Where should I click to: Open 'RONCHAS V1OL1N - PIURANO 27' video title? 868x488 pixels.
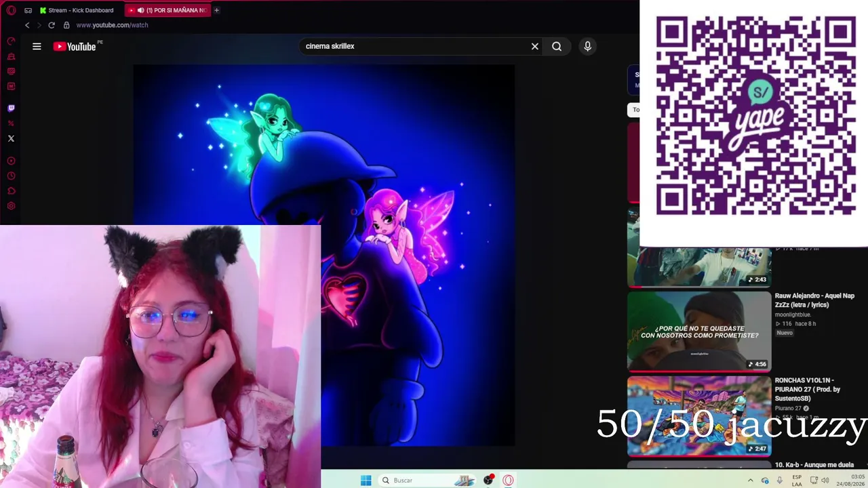(x=808, y=389)
